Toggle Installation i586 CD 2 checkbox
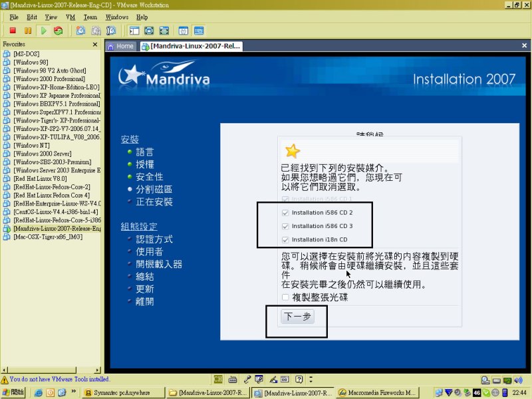The height and width of the screenshot is (399, 532). (x=285, y=213)
